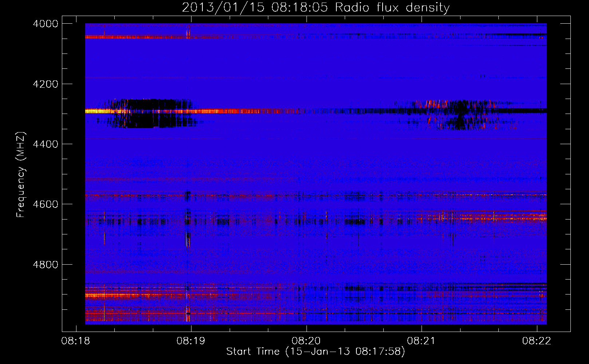This screenshot has height=364, width=589.
Task: Click the 08:19 time tick label
Action: [191, 341]
